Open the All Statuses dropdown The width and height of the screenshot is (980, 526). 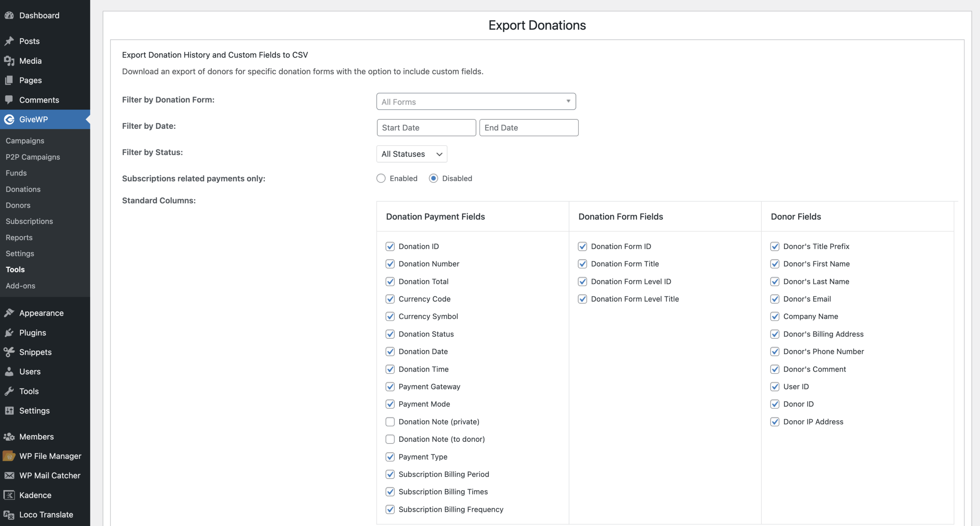(411, 154)
